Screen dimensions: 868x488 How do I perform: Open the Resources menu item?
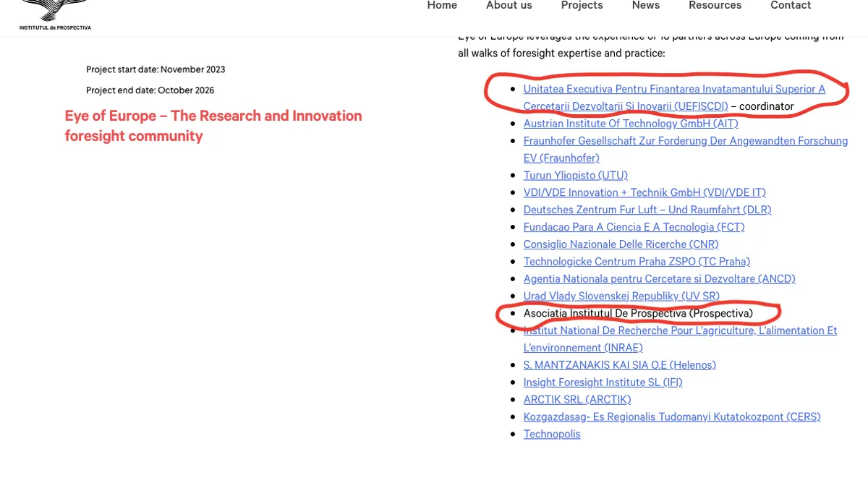point(715,6)
